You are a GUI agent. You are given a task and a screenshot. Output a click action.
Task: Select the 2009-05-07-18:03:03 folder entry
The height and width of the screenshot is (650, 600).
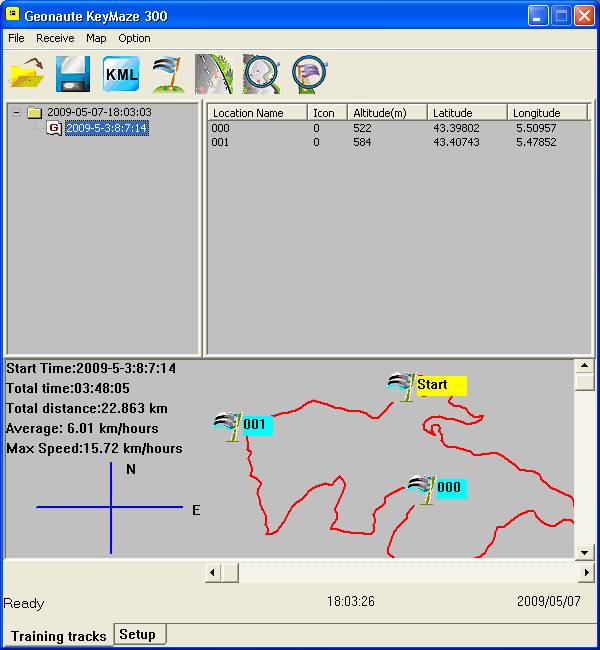[x=99, y=112]
